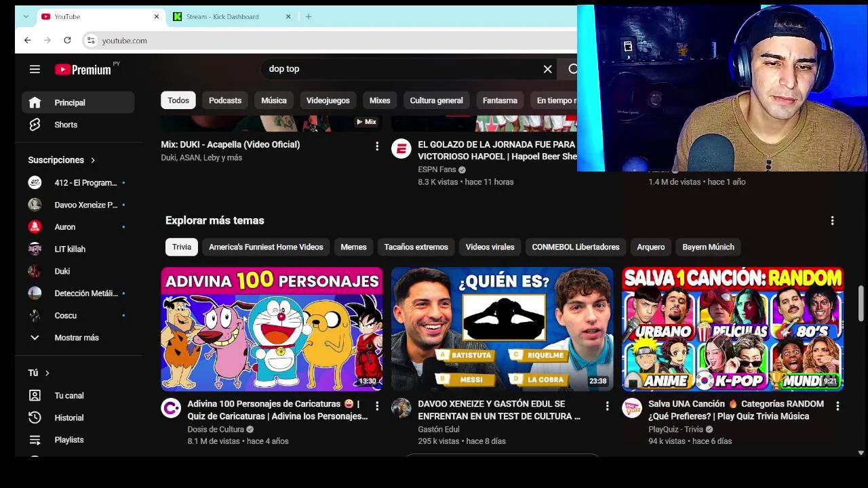Expand subscriptions with Mostrar más
868x488 pixels.
click(x=79, y=338)
